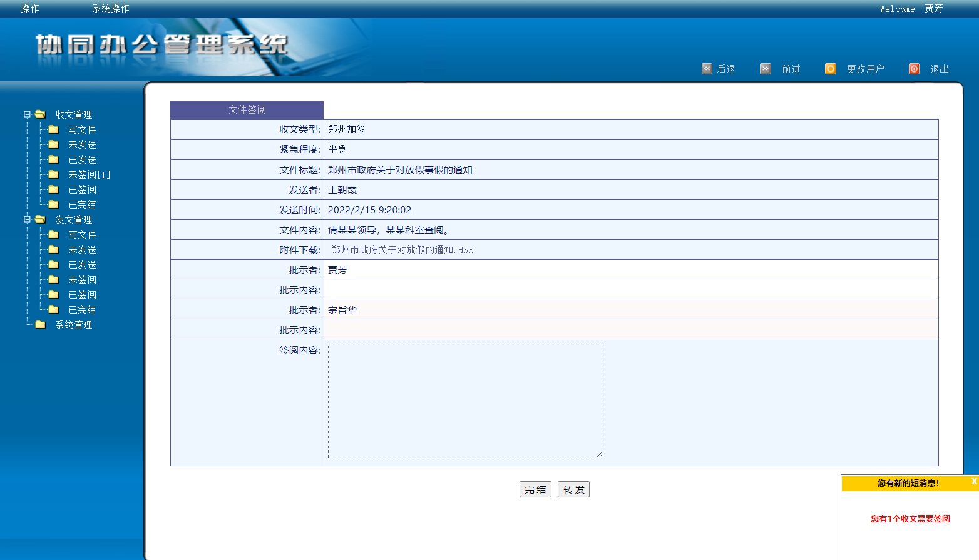Click folder icon next to 发文管理 未发送
Image resolution: width=979 pixels, height=560 pixels.
pyautogui.click(x=54, y=250)
